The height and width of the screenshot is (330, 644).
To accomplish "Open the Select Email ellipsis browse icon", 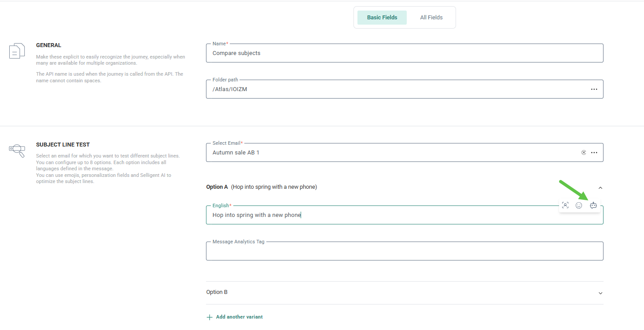I will point(594,153).
